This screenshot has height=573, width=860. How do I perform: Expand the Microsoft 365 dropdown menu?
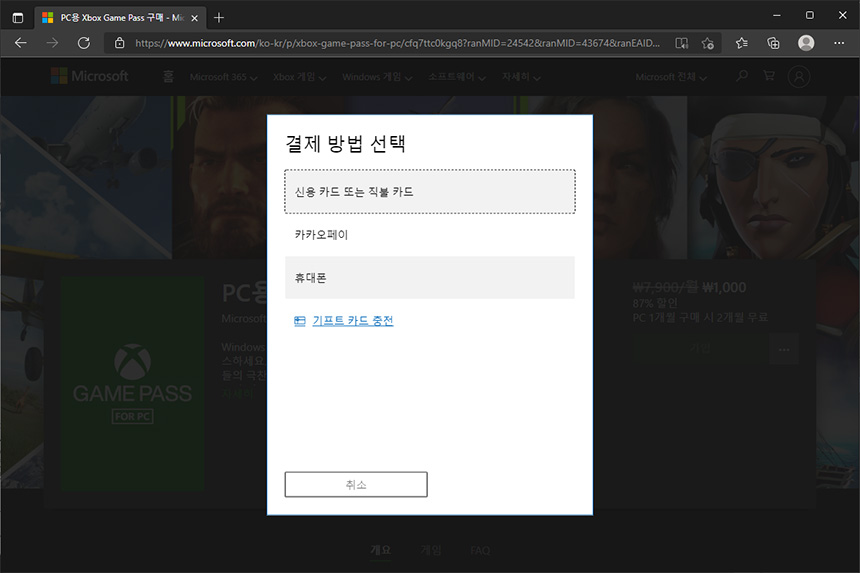click(x=223, y=77)
